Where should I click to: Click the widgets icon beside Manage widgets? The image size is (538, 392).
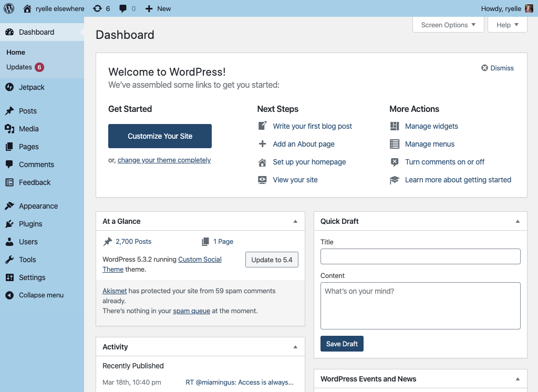(395, 126)
